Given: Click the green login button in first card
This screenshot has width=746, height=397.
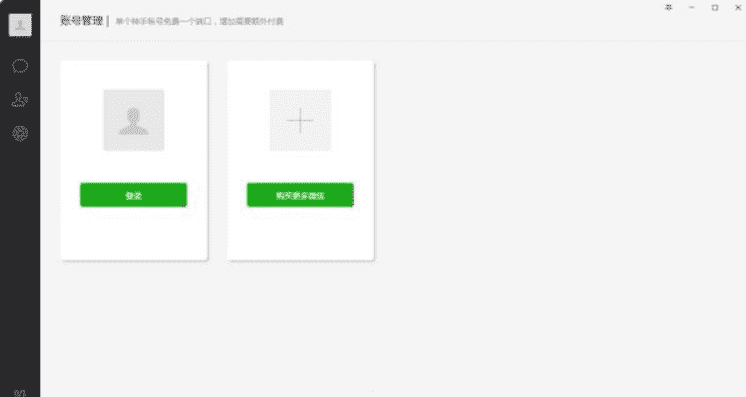Looking at the screenshot, I should (x=133, y=195).
